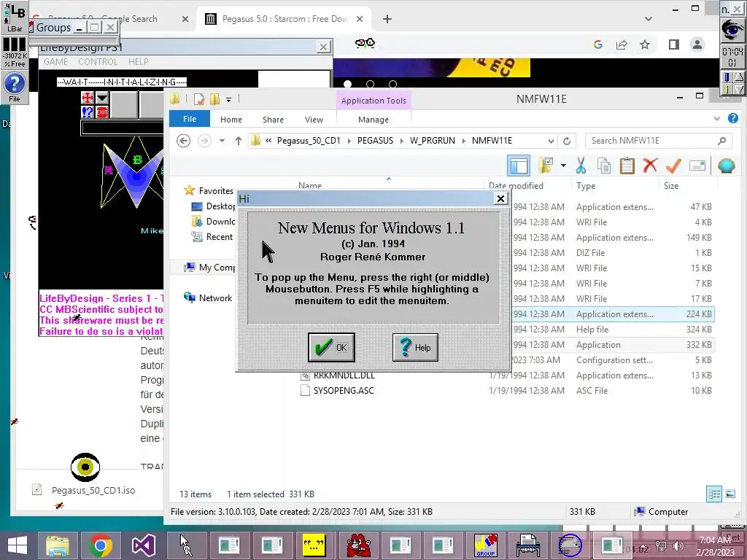
Task: Open dropdown arrow next to folder options icon
Action: point(563,166)
